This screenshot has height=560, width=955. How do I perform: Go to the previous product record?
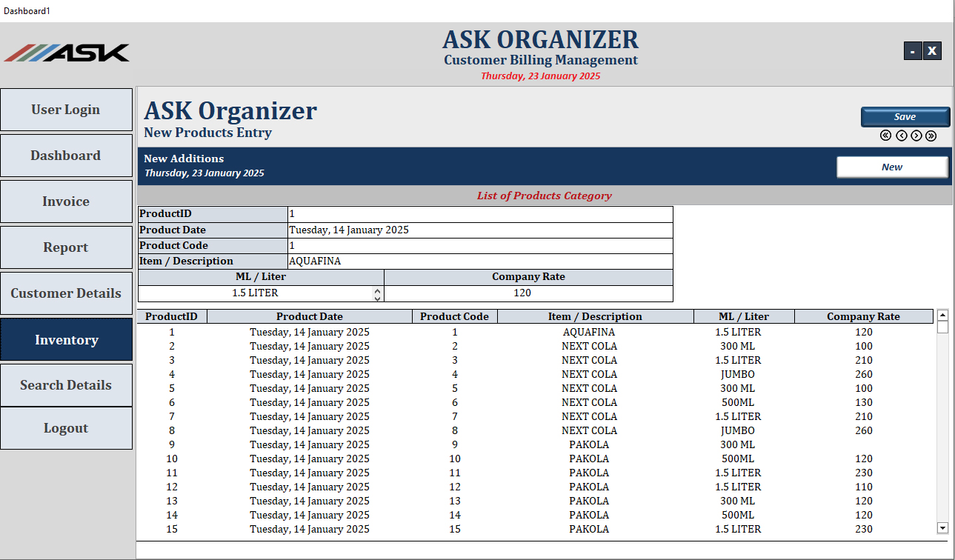coord(901,136)
